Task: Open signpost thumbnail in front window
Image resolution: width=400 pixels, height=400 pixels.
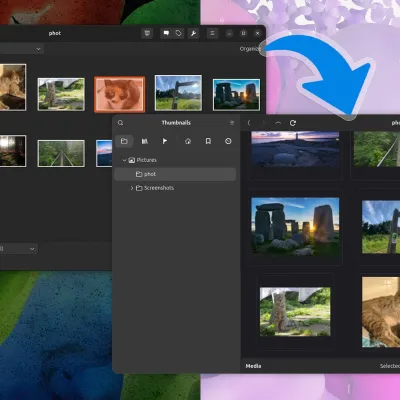Action: 381,227
